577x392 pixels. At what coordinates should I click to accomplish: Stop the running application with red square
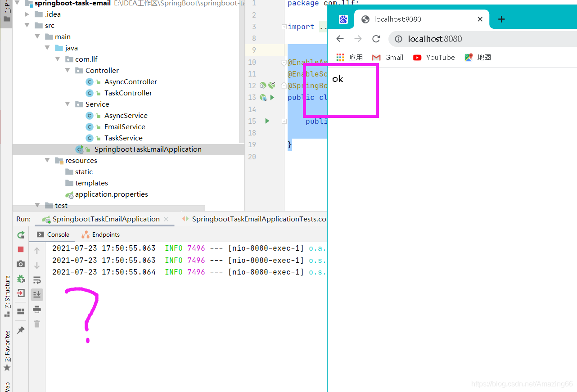click(21, 249)
